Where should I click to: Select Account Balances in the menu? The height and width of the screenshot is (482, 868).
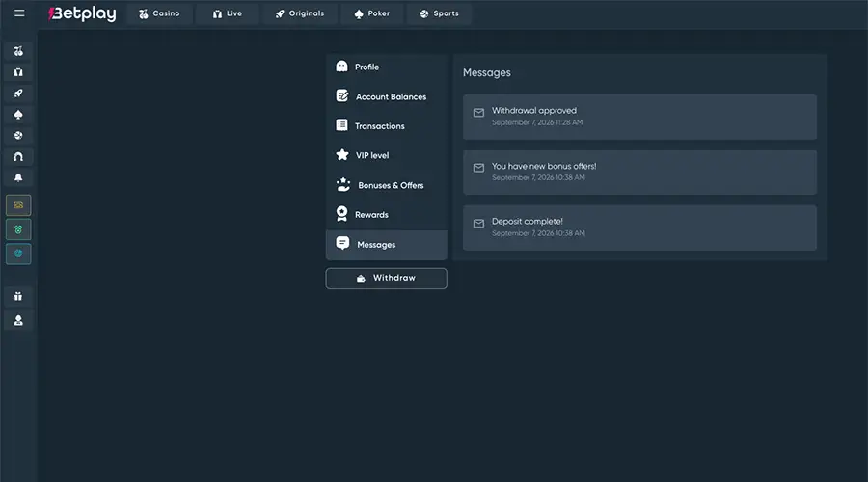[x=387, y=96]
